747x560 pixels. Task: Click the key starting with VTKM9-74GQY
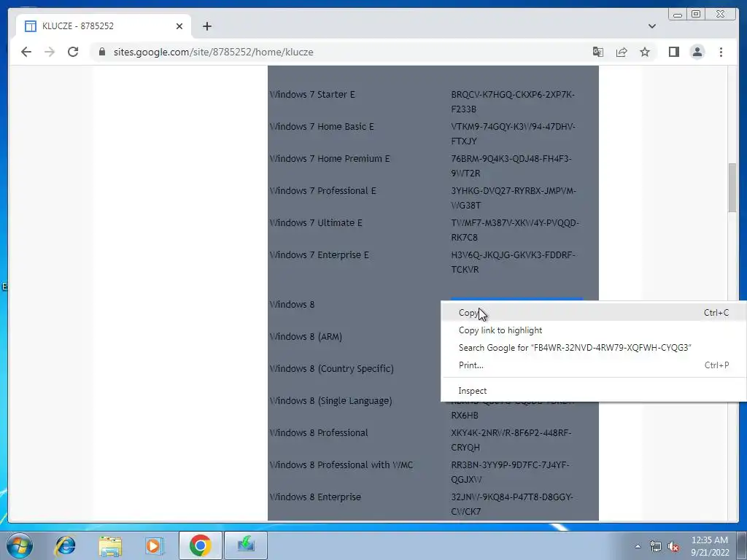[513, 134]
